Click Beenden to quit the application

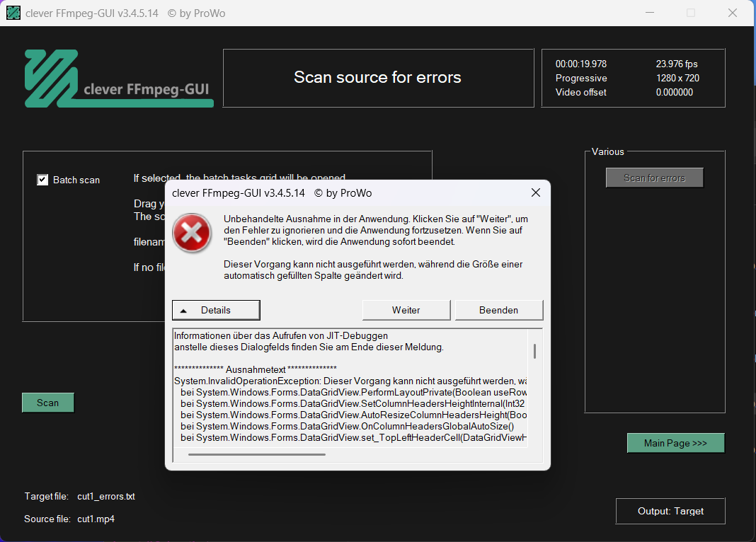498,310
